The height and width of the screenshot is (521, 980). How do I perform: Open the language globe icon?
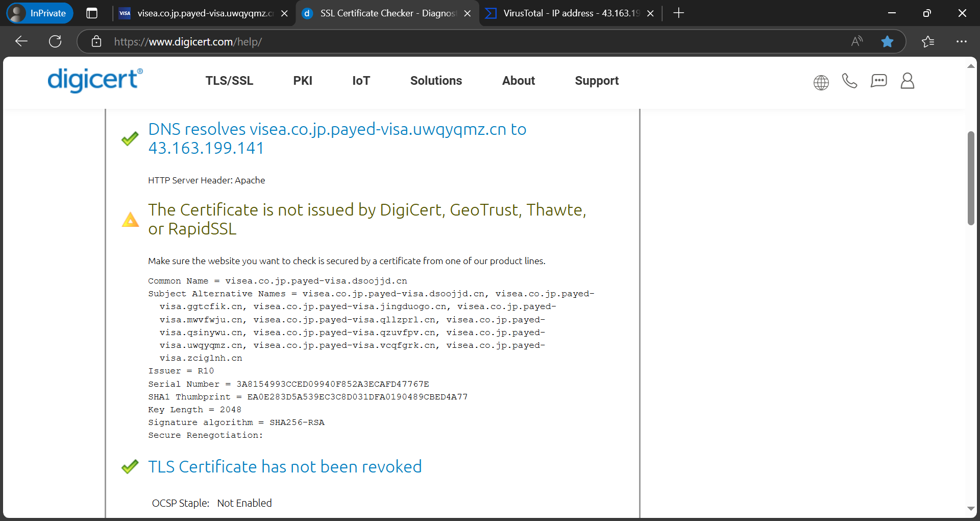[821, 82]
